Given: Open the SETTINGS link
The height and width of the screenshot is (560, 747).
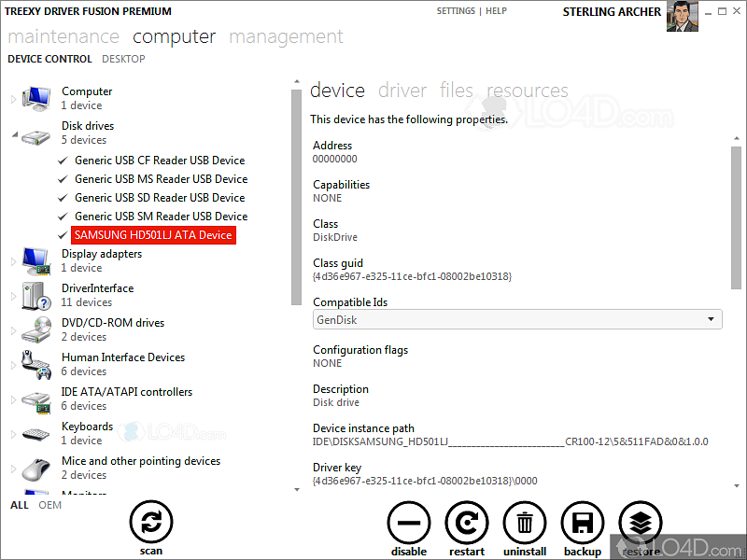Looking at the screenshot, I should pyautogui.click(x=456, y=10).
